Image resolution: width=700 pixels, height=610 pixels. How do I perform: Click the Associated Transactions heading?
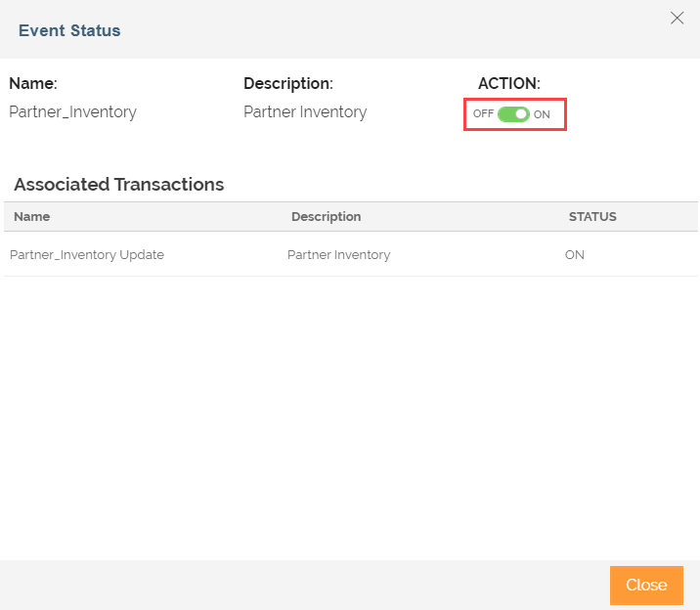coord(118,185)
